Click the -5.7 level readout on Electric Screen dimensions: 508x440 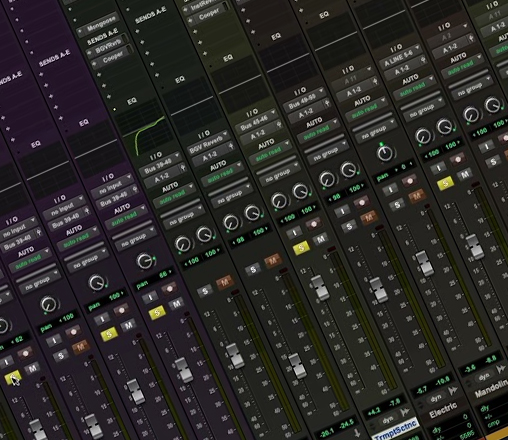(x=422, y=390)
